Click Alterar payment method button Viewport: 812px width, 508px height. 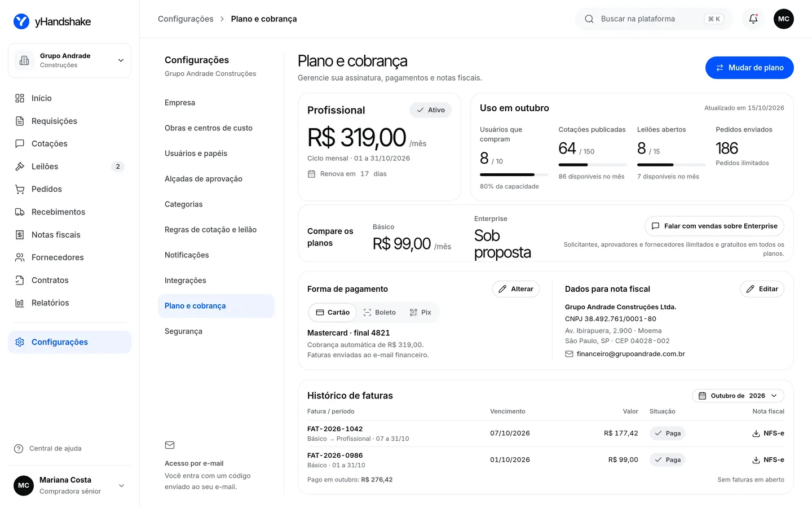516,289
